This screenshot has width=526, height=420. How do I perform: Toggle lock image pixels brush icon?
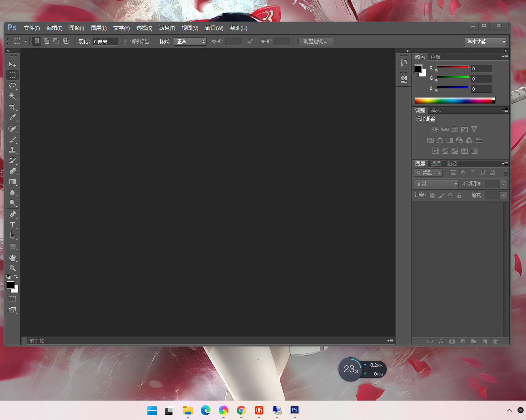click(x=441, y=195)
